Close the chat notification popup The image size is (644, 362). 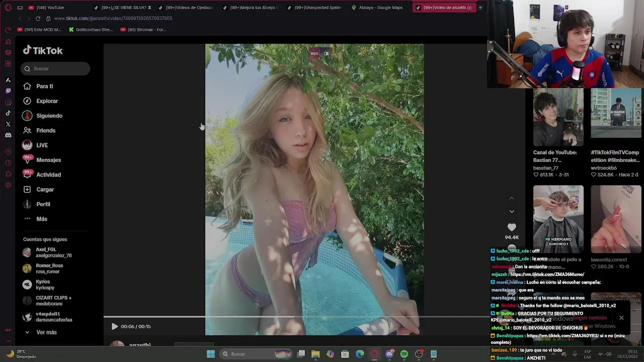tap(621, 318)
